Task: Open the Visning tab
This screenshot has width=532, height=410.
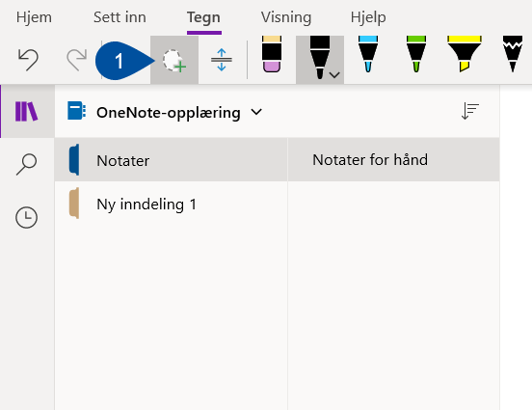Action: click(x=286, y=17)
